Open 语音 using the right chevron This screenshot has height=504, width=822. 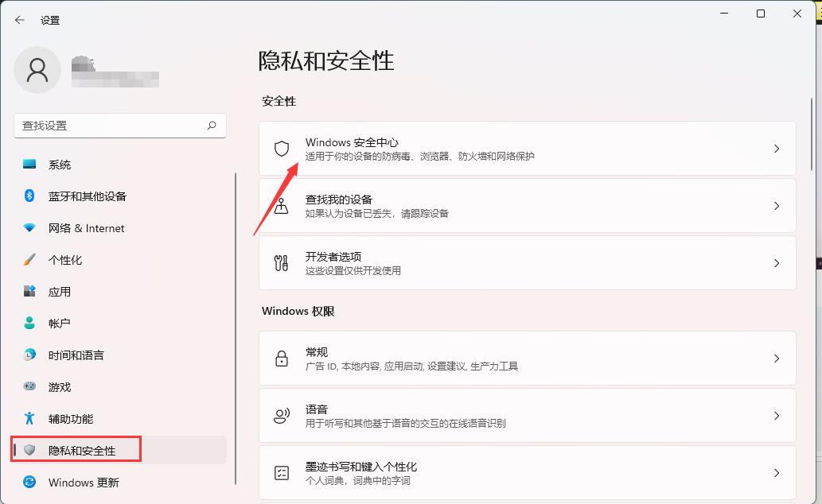[x=777, y=416]
